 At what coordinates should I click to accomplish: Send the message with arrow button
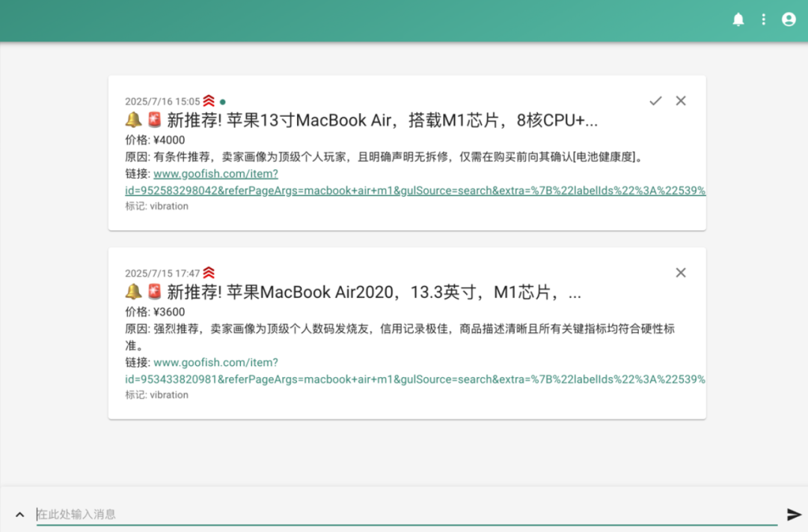click(794, 514)
